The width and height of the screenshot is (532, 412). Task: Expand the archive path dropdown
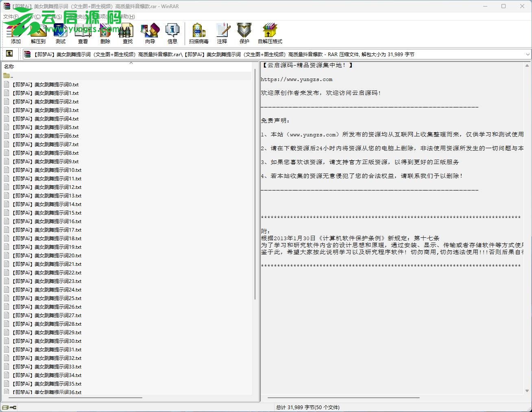pos(528,54)
